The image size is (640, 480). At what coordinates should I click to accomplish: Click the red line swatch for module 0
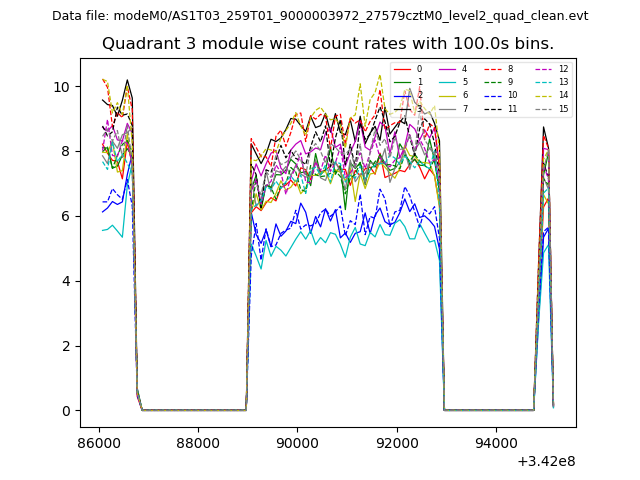pyautogui.click(x=403, y=69)
